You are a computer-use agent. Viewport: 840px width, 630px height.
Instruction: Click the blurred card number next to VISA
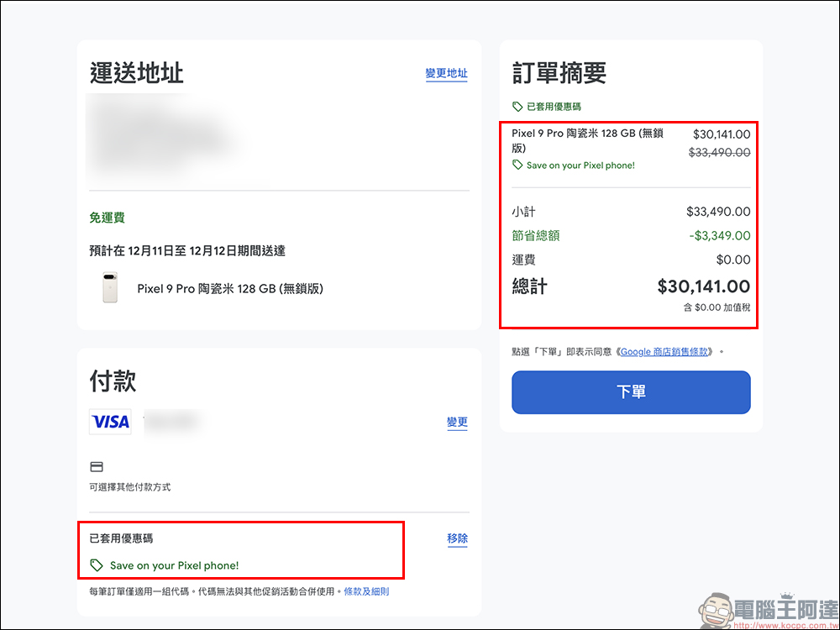172,420
